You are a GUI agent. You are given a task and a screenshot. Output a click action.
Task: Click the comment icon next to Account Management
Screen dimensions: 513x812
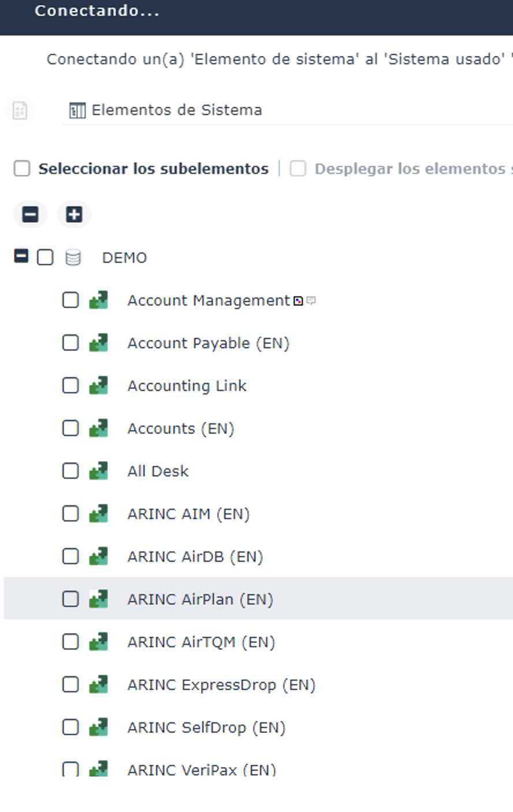[311, 300]
